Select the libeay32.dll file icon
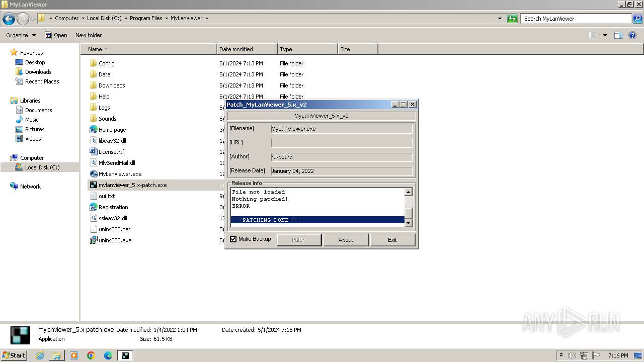Viewport: 644px width, 362px height. [93, 141]
